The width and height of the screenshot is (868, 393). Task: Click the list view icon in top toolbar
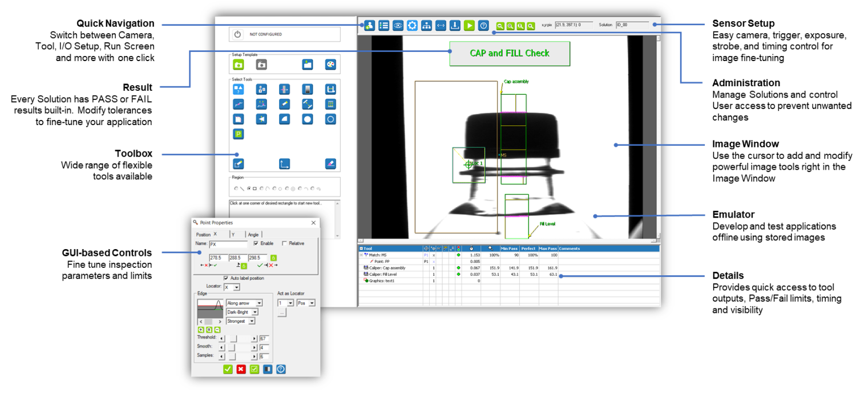coord(384,25)
